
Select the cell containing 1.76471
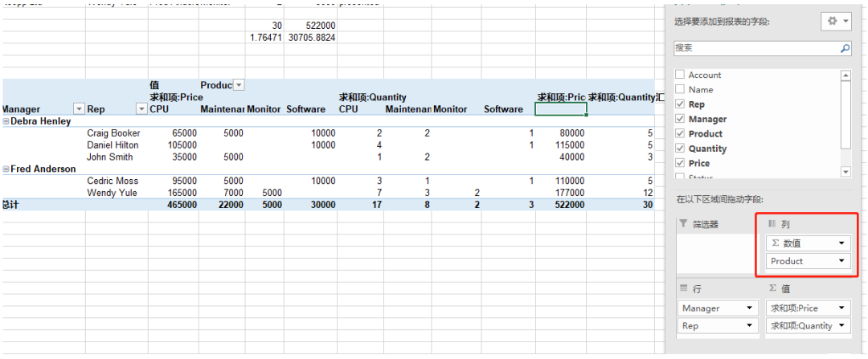[266, 38]
